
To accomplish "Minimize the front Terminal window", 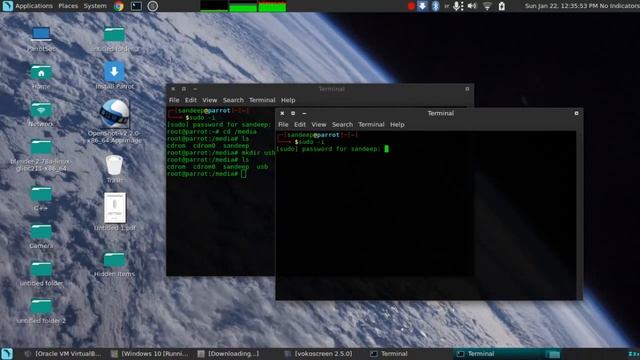I will click(304, 113).
